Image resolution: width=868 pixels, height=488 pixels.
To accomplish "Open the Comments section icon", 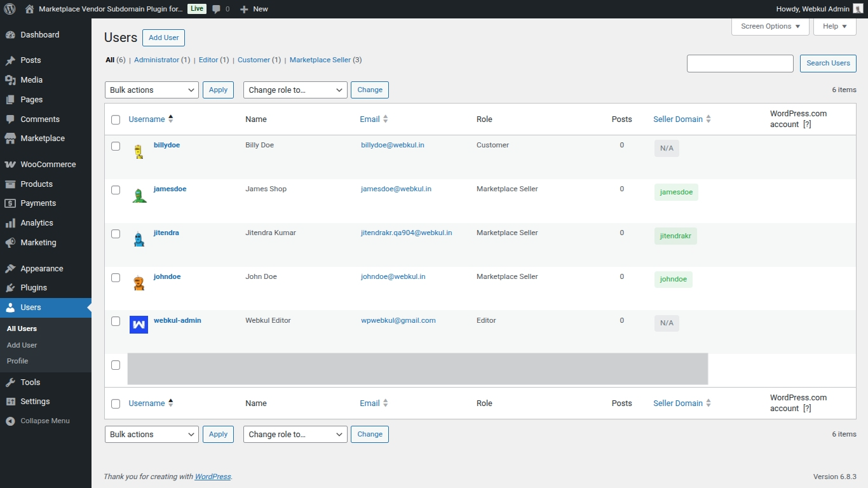I will point(11,119).
